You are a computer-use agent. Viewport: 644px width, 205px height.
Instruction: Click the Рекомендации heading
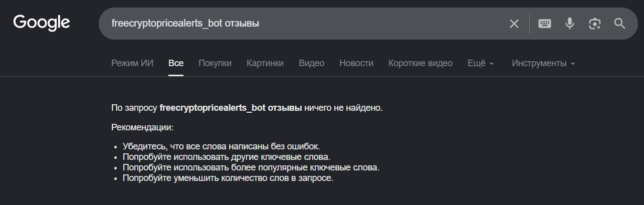coord(142,127)
